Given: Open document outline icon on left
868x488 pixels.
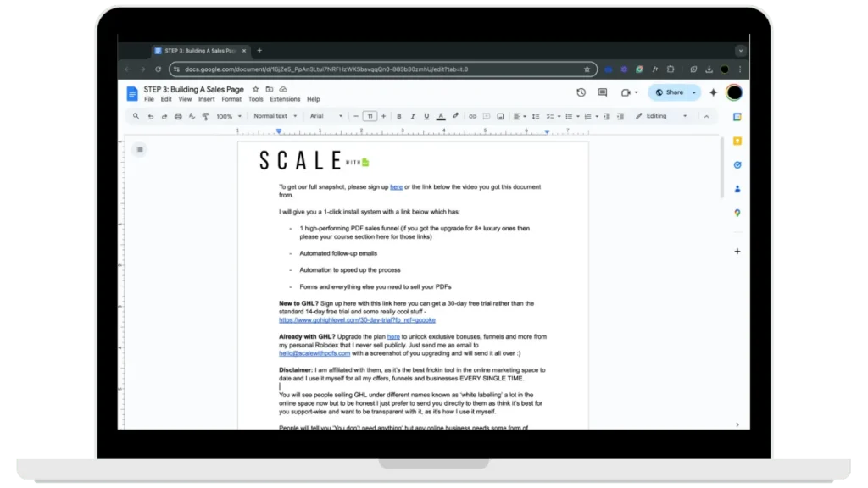Looking at the screenshot, I should tap(140, 149).
